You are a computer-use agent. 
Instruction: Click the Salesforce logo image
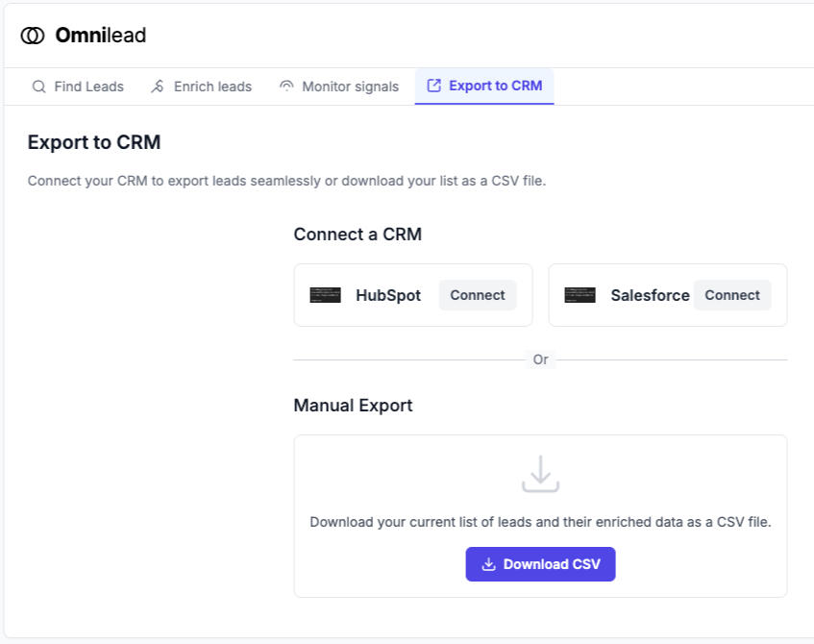580,295
